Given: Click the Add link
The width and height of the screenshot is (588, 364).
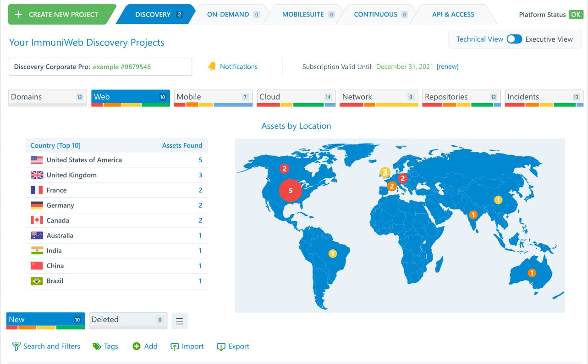Looking at the screenshot, I should [151, 347].
